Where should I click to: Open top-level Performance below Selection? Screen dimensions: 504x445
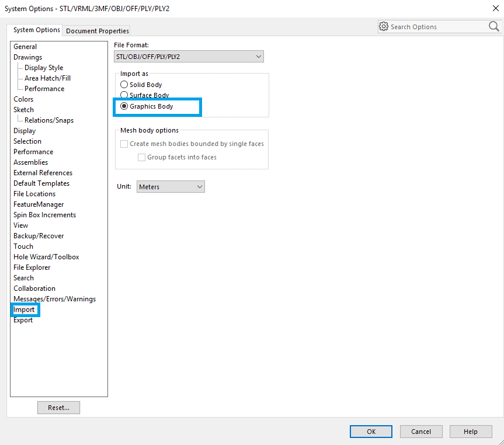point(33,152)
